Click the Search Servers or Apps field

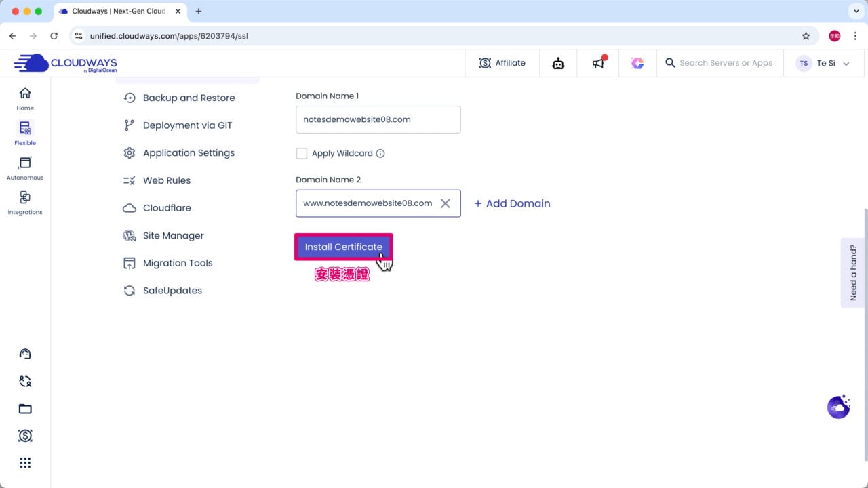coord(725,63)
